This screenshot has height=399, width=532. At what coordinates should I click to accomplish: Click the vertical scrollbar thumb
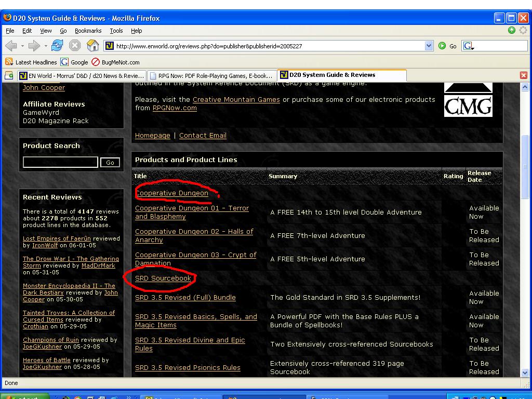coord(525,166)
